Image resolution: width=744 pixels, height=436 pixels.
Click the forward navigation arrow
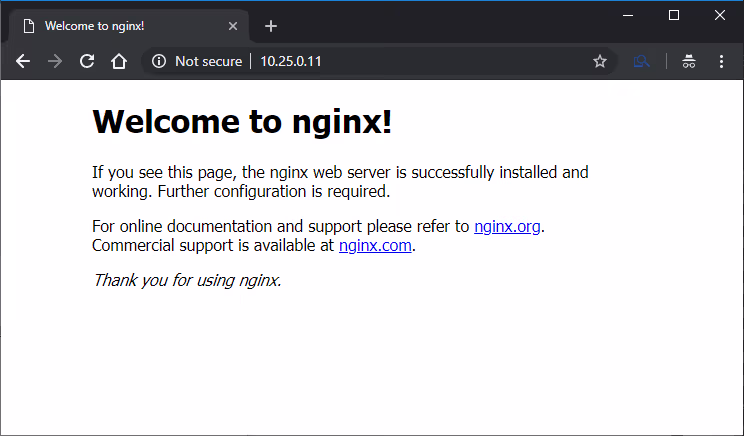pos(55,61)
